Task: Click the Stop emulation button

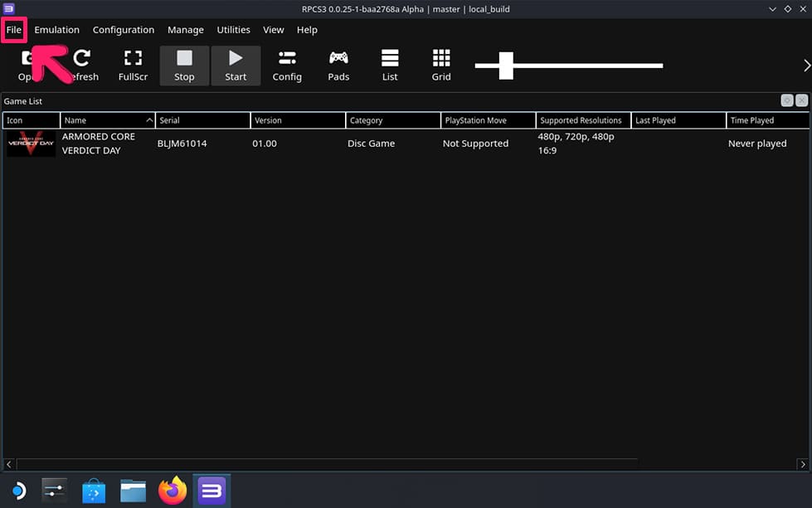Action: 184,66
